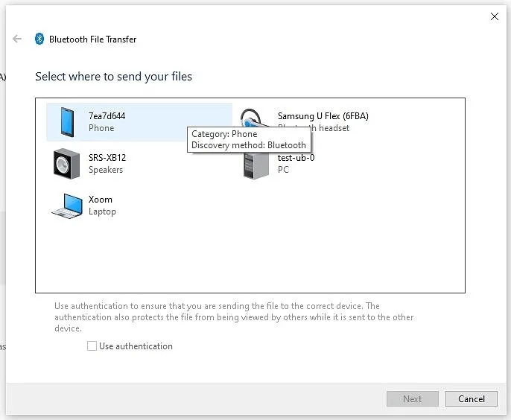Enable the Use authentication checkbox
Viewport: 511px width, 420px height.
click(x=92, y=346)
